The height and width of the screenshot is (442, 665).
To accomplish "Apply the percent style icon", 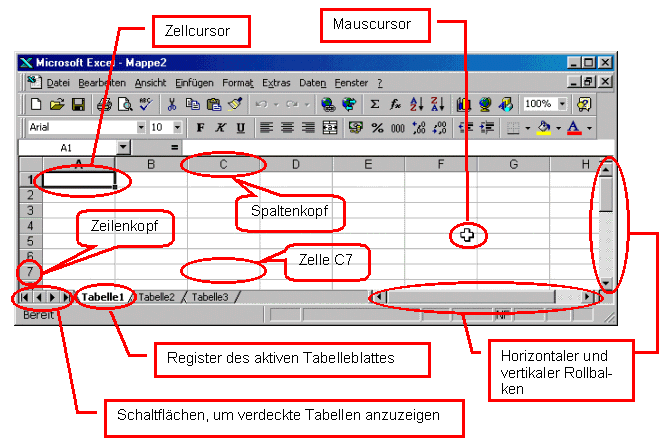I will (x=377, y=127).
